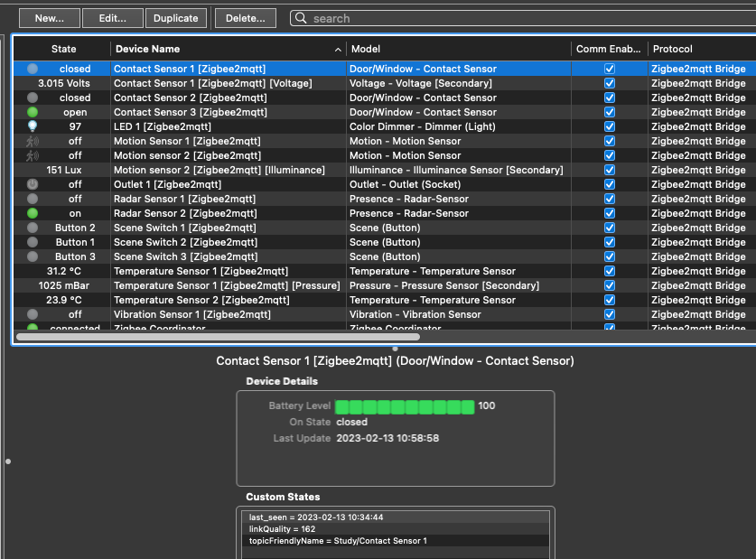Click the 151 Lux state value
Viewport: 756px width, 559px height.
click(63, 170)
